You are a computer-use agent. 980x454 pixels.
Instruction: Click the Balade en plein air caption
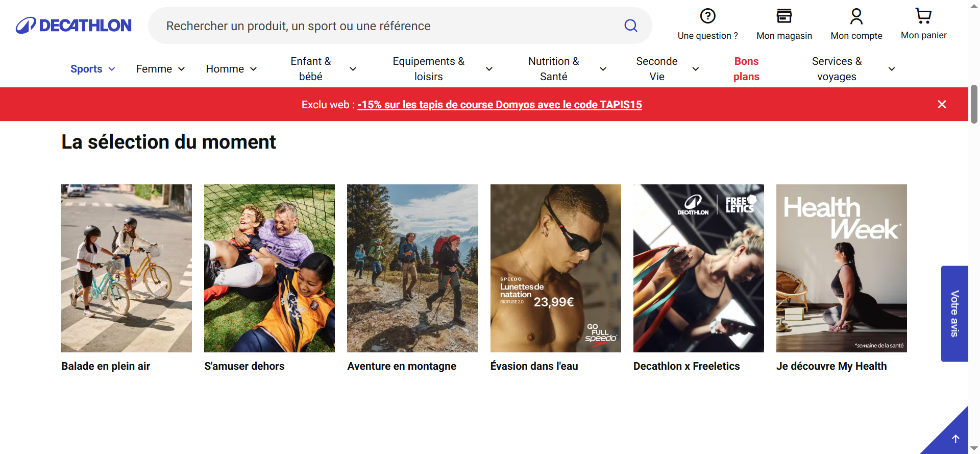pyautogui.click(x=106, y=366)
